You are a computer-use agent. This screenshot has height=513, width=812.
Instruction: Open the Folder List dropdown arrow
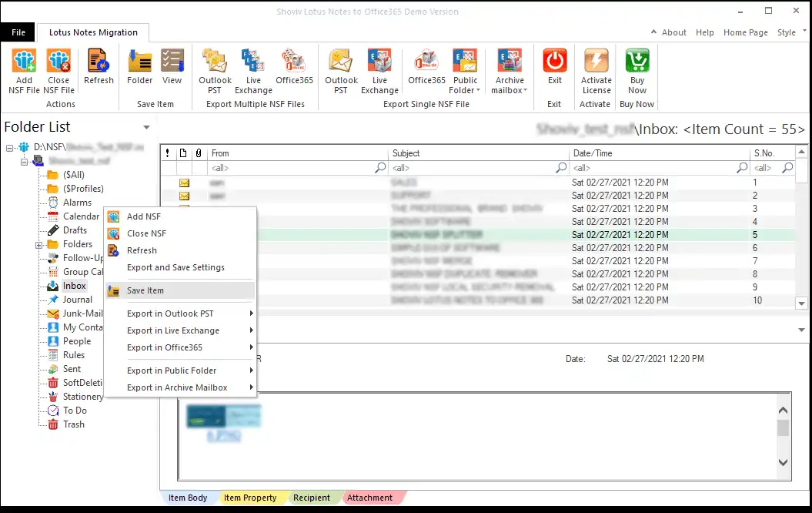coord(146,127)
